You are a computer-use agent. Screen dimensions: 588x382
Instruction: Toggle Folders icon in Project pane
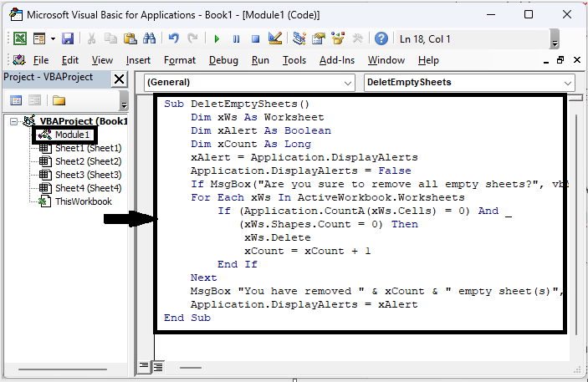click(59, 100)
